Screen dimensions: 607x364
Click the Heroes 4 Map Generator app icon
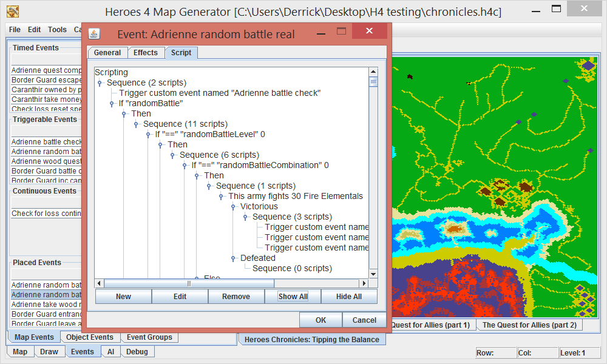tap(13, 12)
